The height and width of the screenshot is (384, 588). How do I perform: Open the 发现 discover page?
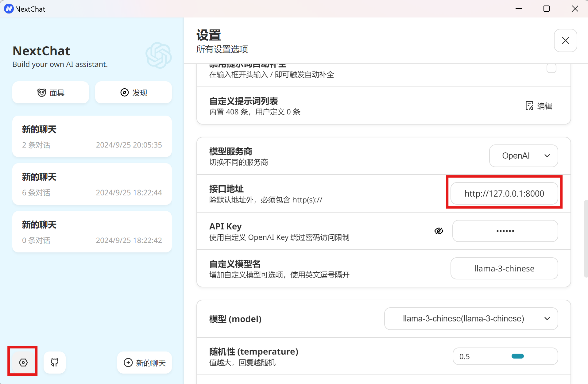click(133, 93)
